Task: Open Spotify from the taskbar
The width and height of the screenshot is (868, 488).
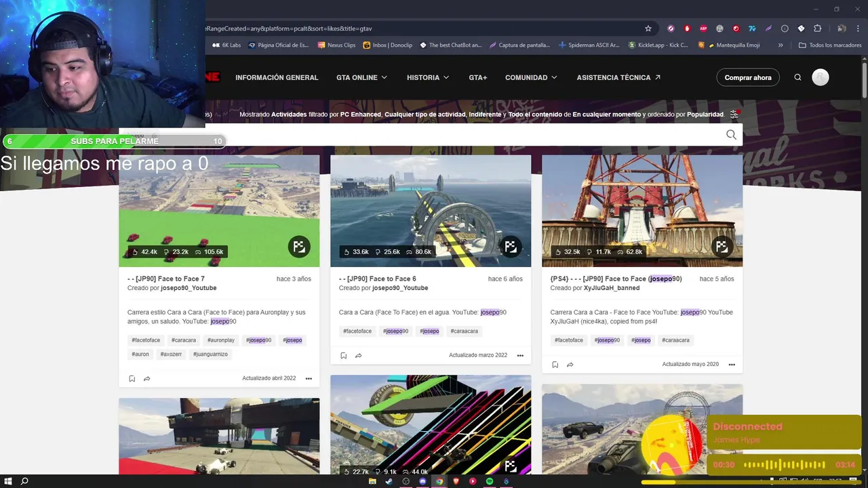Action: (490, 481)
